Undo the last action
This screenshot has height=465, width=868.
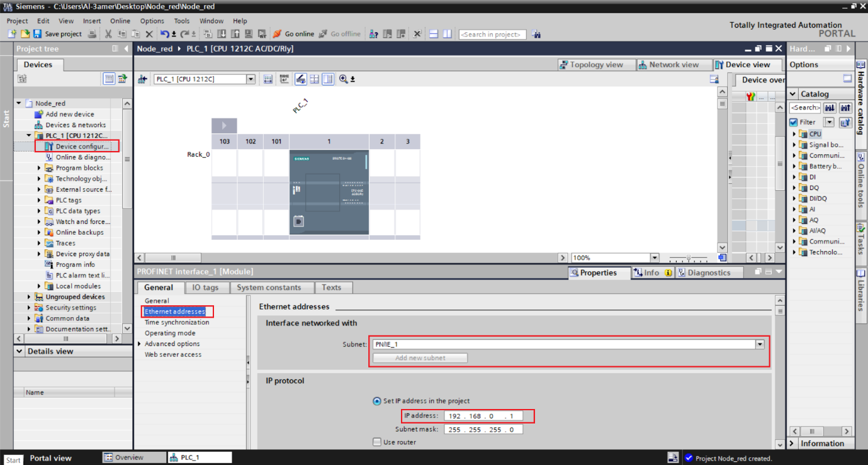[x=164, y=34]
